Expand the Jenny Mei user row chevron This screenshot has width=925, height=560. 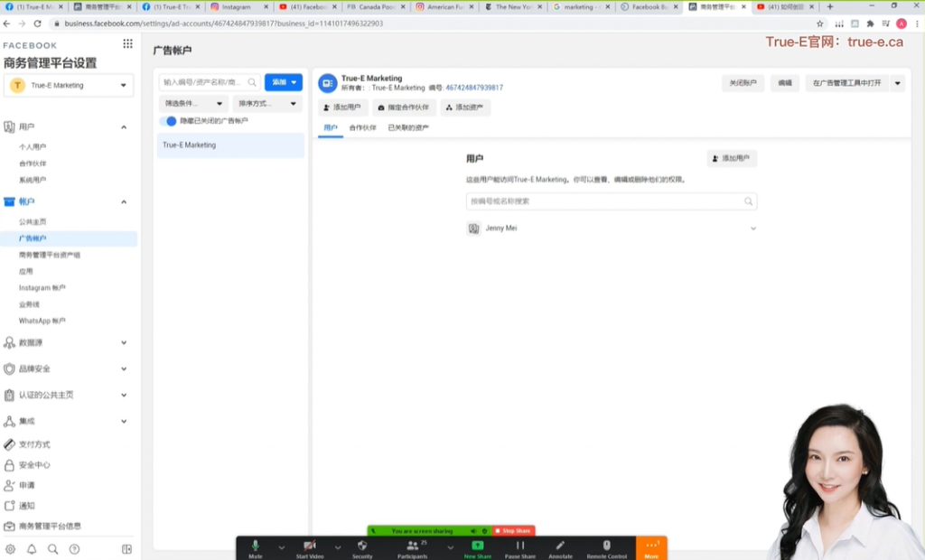coord(753,229)
